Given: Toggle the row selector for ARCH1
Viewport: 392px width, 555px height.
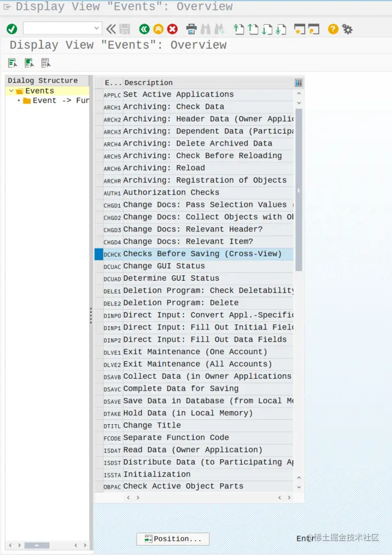Looking at the screenshot, I should click(98, 107).
